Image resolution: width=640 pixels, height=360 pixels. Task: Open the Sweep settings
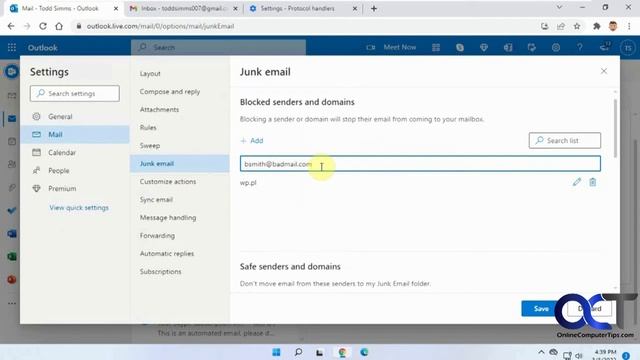[180, 145]
